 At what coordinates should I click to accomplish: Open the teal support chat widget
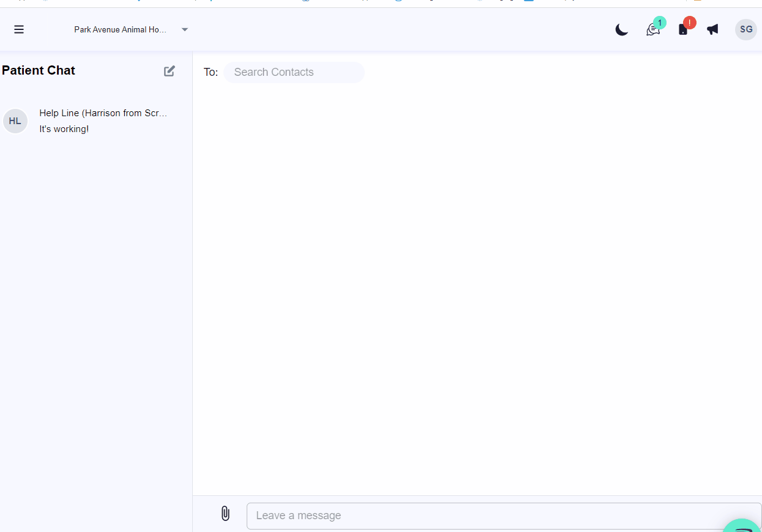coord(743,526)
